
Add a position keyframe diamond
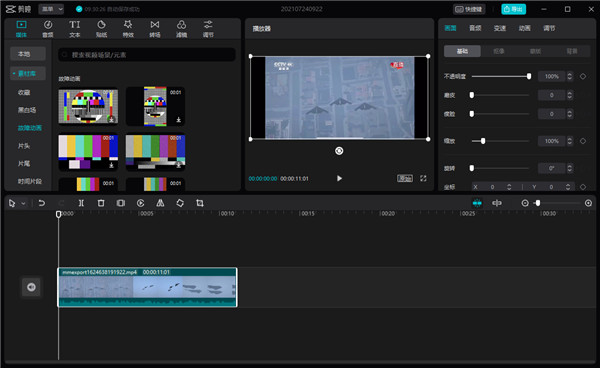[583, 187]
